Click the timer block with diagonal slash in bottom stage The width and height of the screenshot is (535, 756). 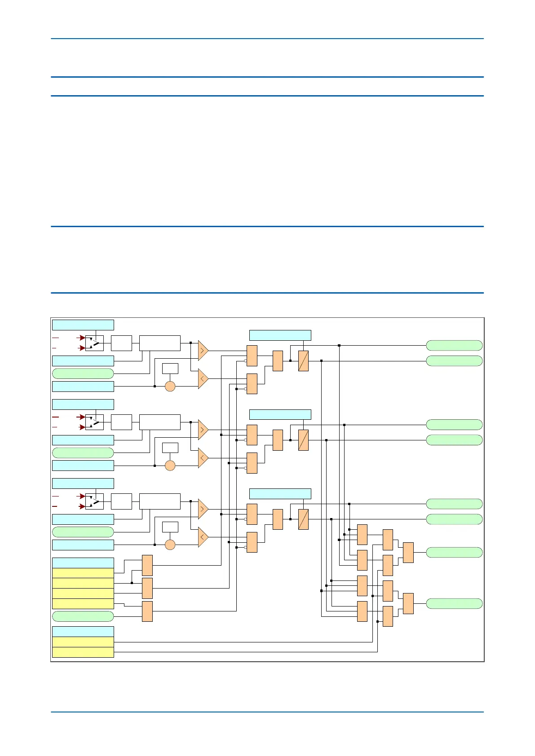click(303, 519)
